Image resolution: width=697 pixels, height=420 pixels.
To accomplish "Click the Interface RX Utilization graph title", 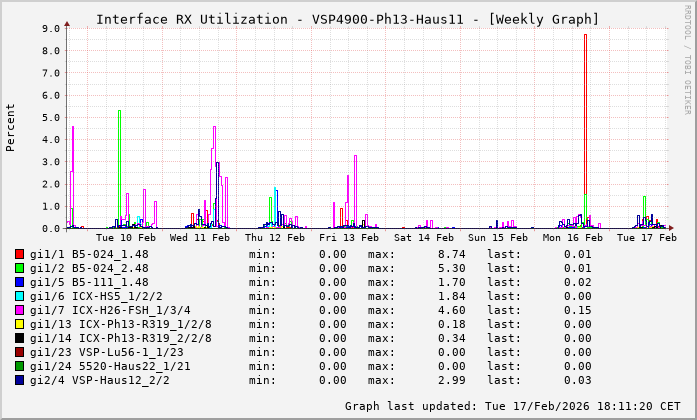I will 347,19.
